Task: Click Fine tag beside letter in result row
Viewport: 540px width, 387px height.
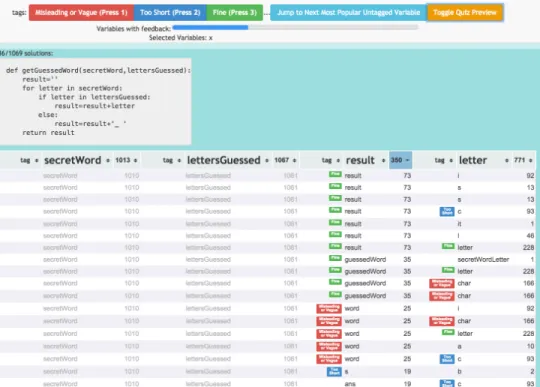Action: click(x=448, y=246)
